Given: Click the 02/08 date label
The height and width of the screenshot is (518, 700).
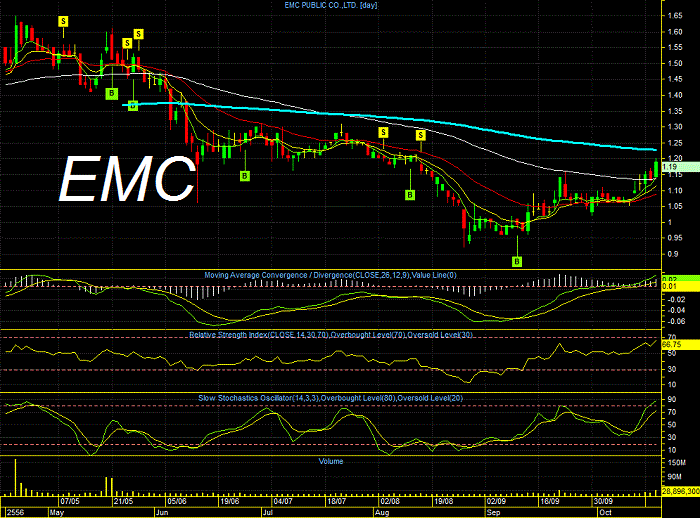Looking at the screenshot, I should tap(390, 501).
